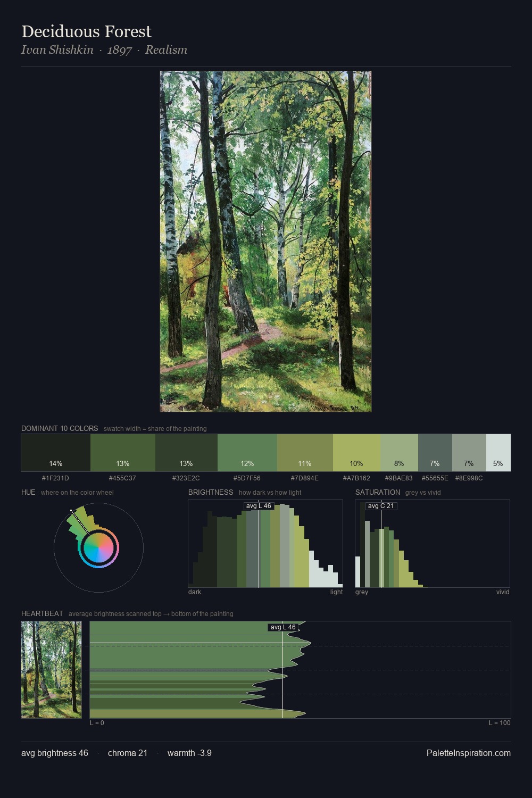
Task: Click the 'avg C 21' saturation marker
Action: [381, 506]
